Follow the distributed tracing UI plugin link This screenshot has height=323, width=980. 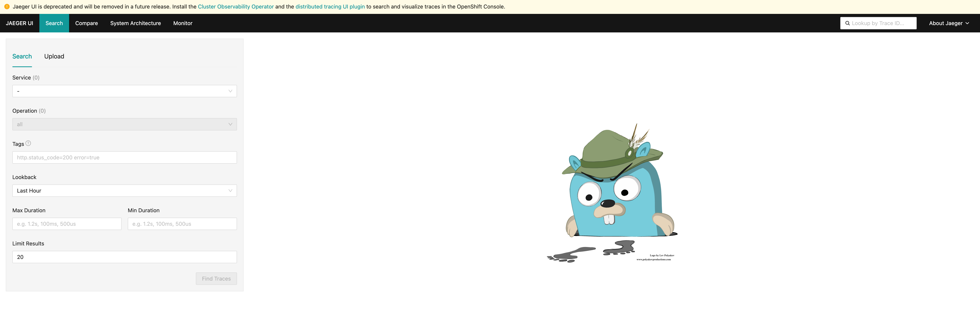coord(330,7)
